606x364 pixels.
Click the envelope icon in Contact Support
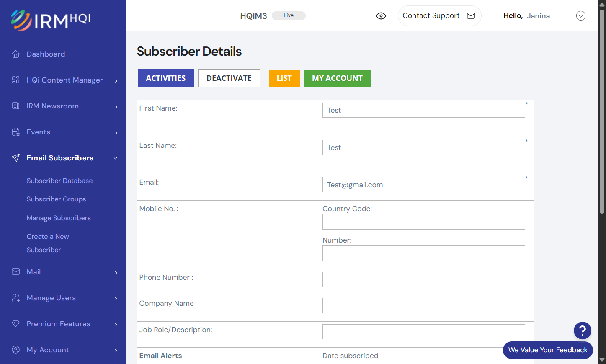(x=471, y=15)
